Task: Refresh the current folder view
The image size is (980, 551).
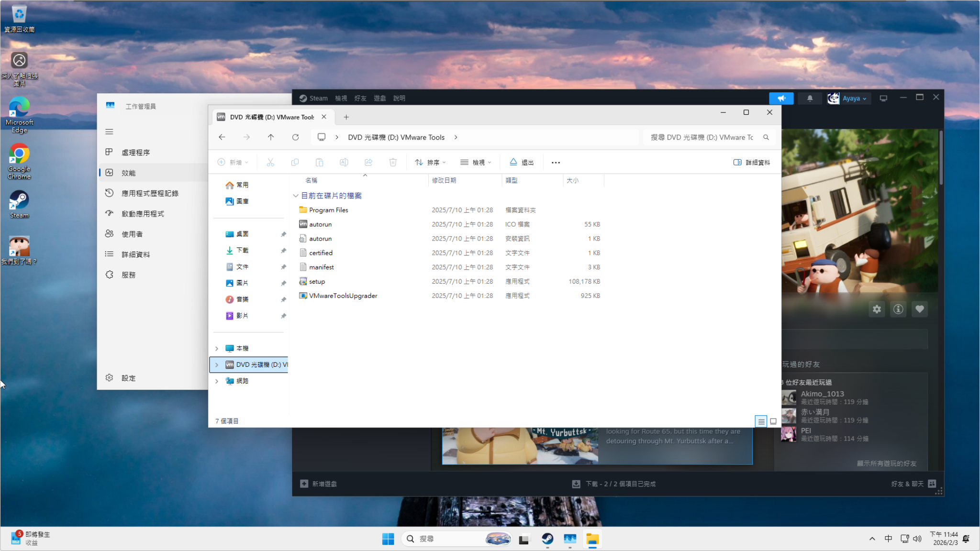Action: coord(295,137)
